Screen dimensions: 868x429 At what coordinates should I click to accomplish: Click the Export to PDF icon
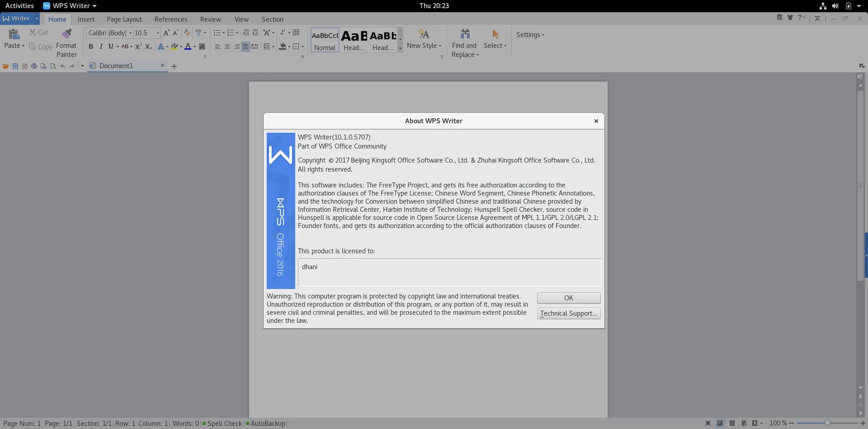pyautogui.click(x=24, y=66)
